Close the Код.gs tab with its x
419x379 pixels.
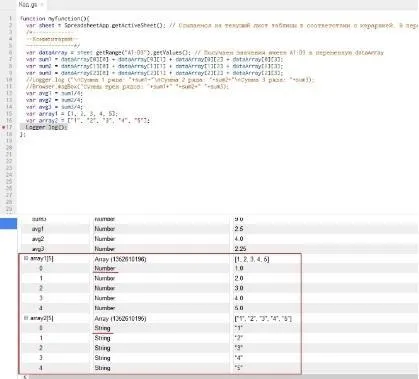(x=42, y=5)
